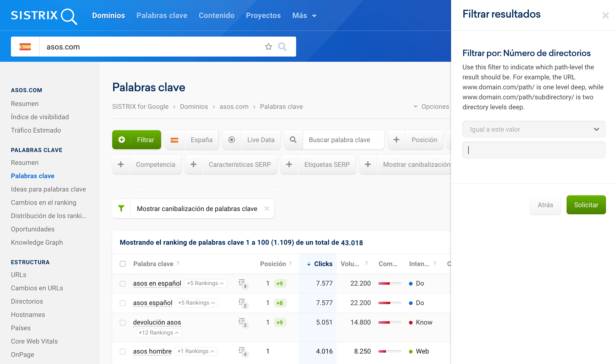Go to Directorios in the sidebar

point(27,301)
